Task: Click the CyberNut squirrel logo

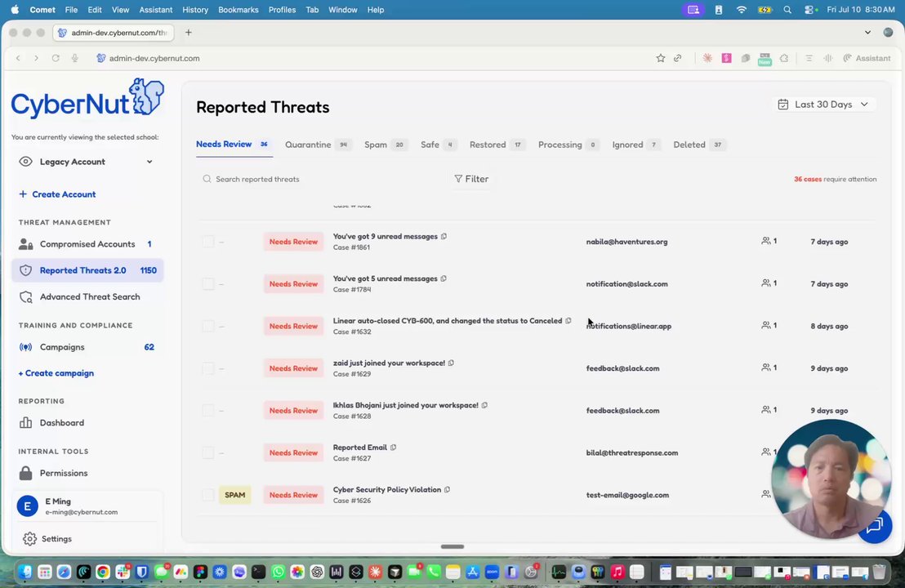Action: point(147,97)
